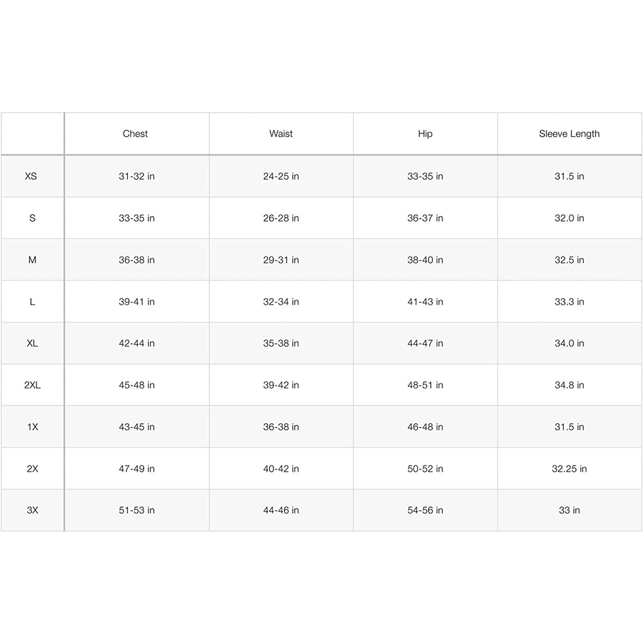Screen dimensions: 644x644
Task: Click the M size row label
Action: [32, 260]
